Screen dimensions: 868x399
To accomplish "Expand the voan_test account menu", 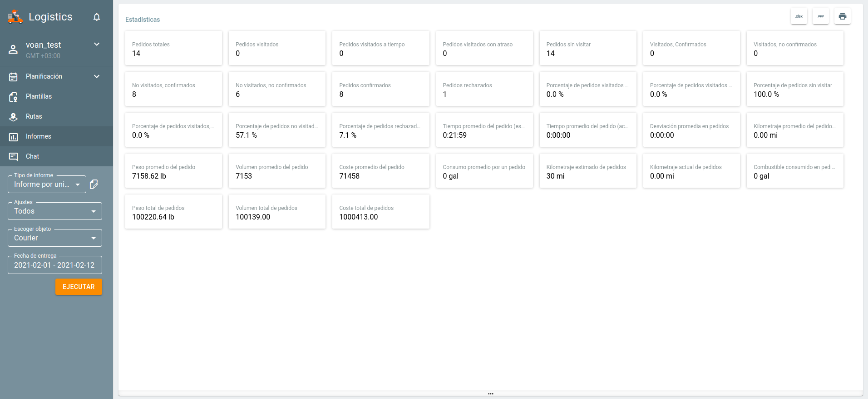I will pyautogui.click(x=96, y=44).
